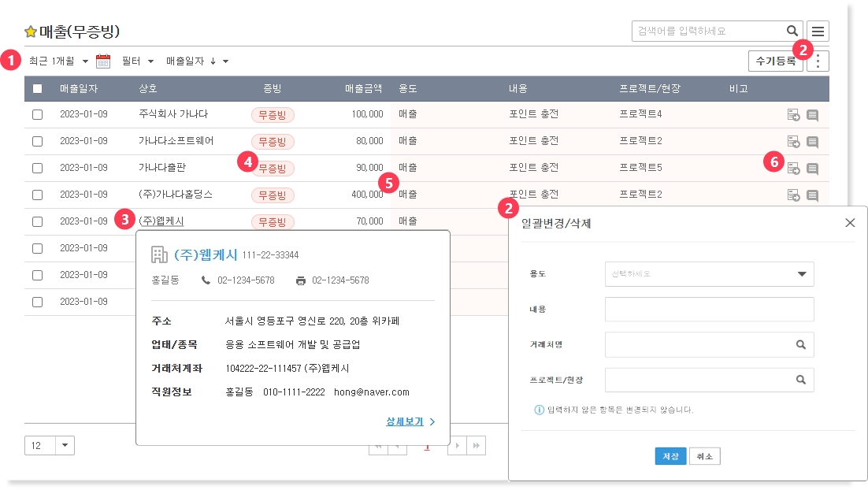Click the document transfer icon for 가나다소프트웨어 row
The width and height of the screenshot is (868, 490).
[793, 142]
